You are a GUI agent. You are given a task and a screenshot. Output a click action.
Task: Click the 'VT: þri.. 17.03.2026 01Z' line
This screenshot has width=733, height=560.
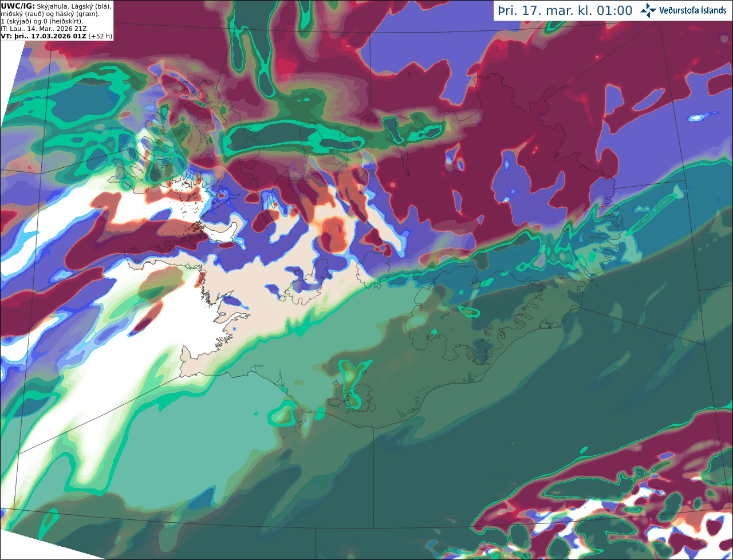(44, 36)
